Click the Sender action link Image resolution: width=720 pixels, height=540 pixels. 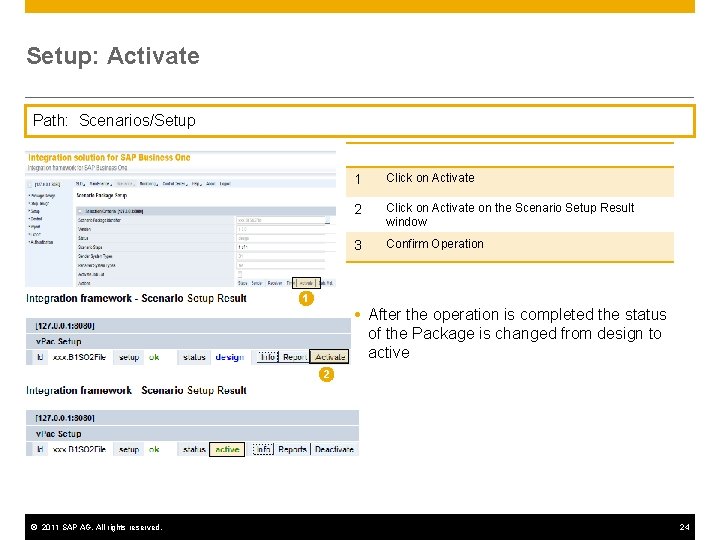click(257, 283)
